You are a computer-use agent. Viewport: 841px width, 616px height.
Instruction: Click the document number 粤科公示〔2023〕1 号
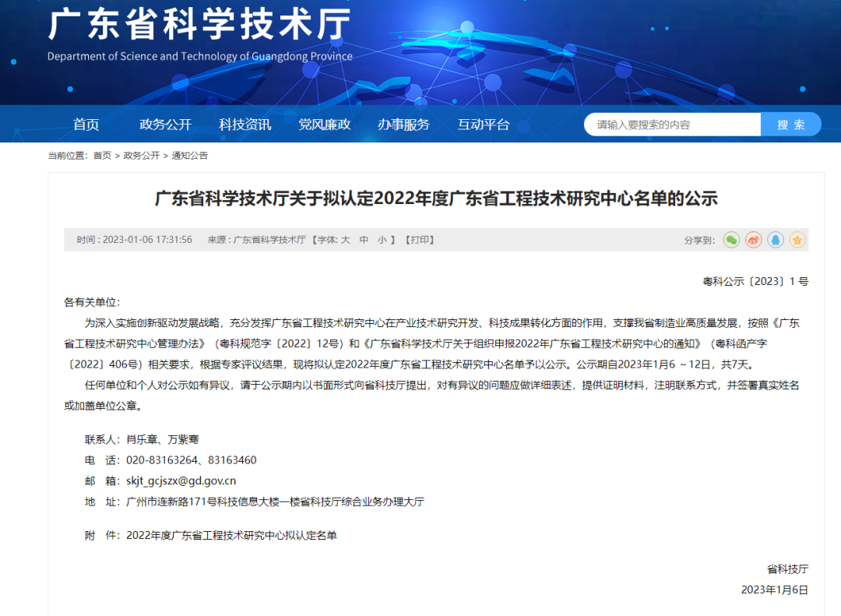point(755,281)
